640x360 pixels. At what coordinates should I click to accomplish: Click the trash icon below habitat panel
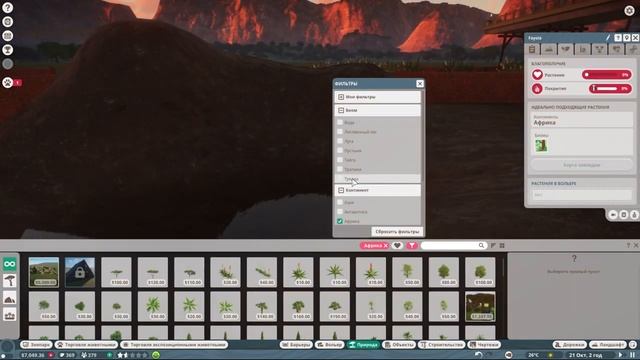click(623, 215)
